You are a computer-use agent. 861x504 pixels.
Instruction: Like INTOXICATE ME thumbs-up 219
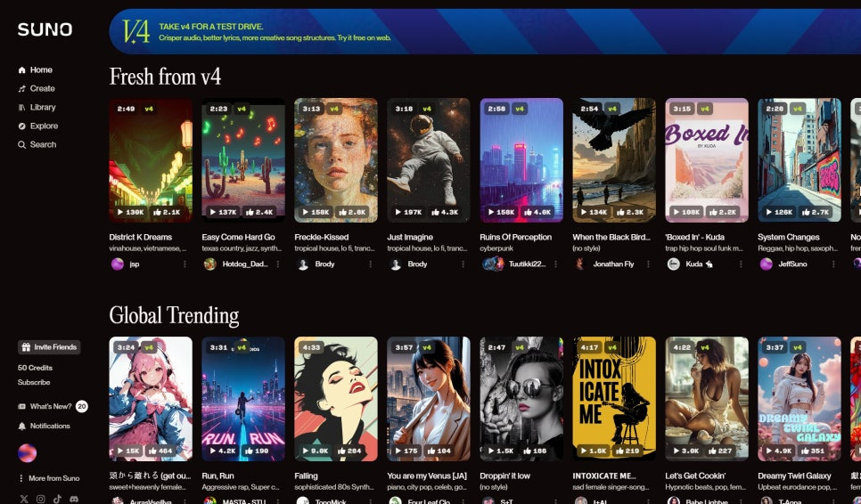tap(627, 451)
